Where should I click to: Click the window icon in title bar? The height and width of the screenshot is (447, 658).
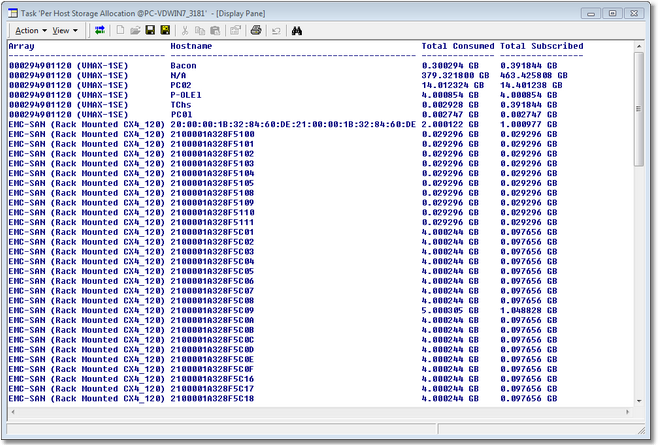[x=13, y=13]
